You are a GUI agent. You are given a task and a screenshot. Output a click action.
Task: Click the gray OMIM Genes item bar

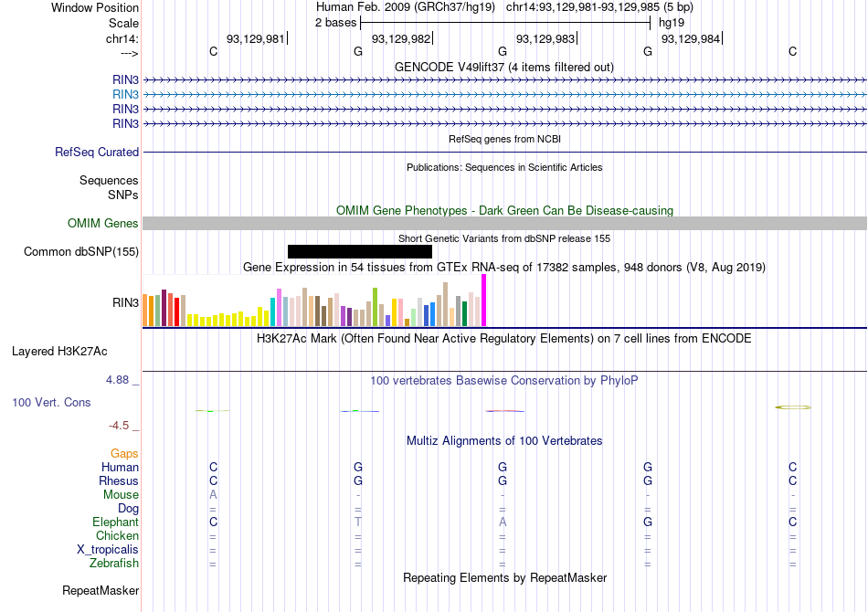tap(505, 224)
